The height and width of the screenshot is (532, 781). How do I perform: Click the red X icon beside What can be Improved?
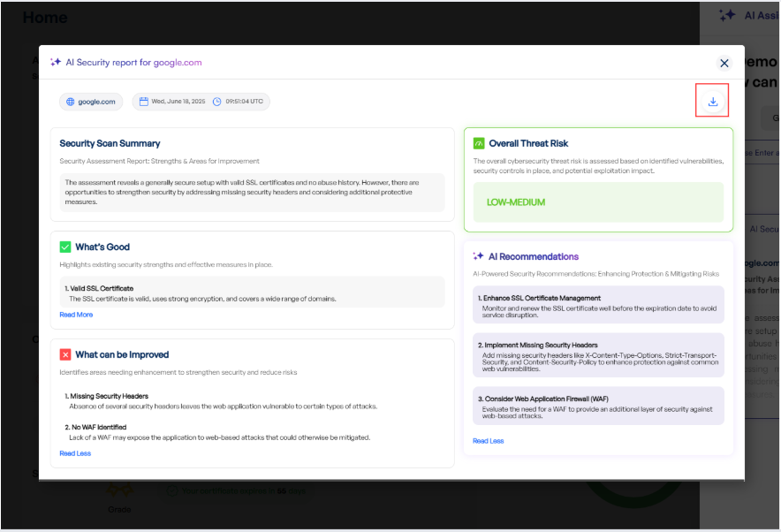coord(65,354)
